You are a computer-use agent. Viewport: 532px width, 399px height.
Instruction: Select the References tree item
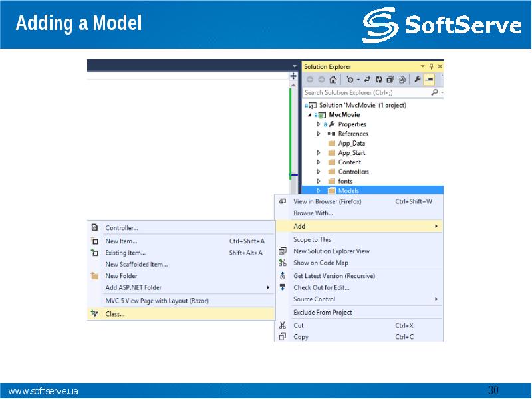(x=352, y=134)
